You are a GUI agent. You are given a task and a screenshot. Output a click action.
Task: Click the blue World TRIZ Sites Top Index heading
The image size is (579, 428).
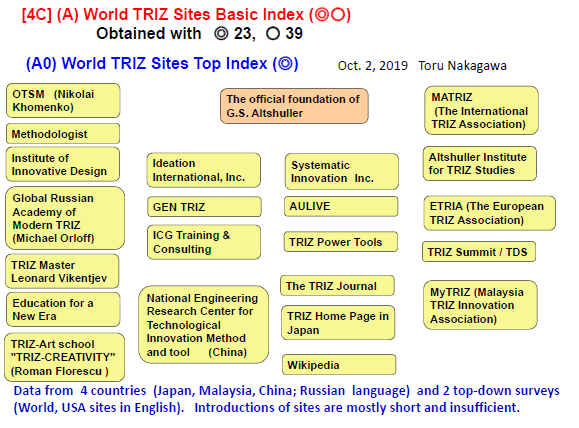(162, 64)
